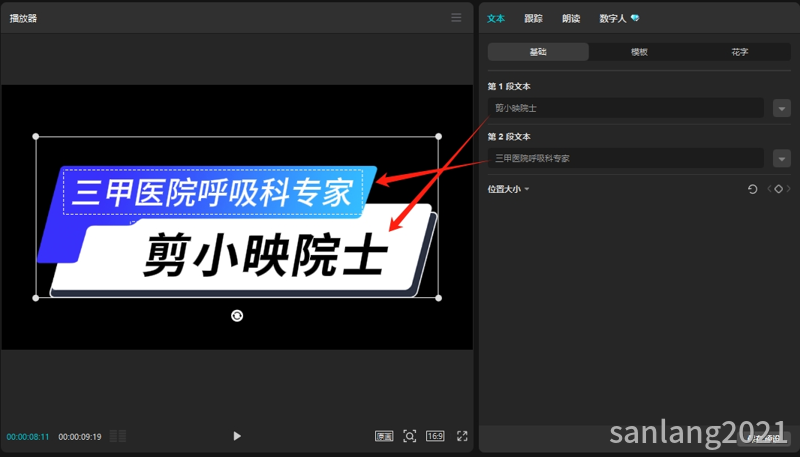This screenshot has height=457, width=800.
Task: Play the preview video
Action: 237,436
